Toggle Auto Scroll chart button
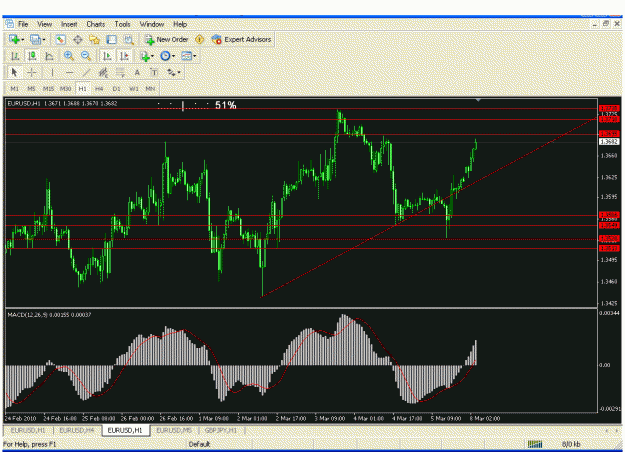 [107, 56]
